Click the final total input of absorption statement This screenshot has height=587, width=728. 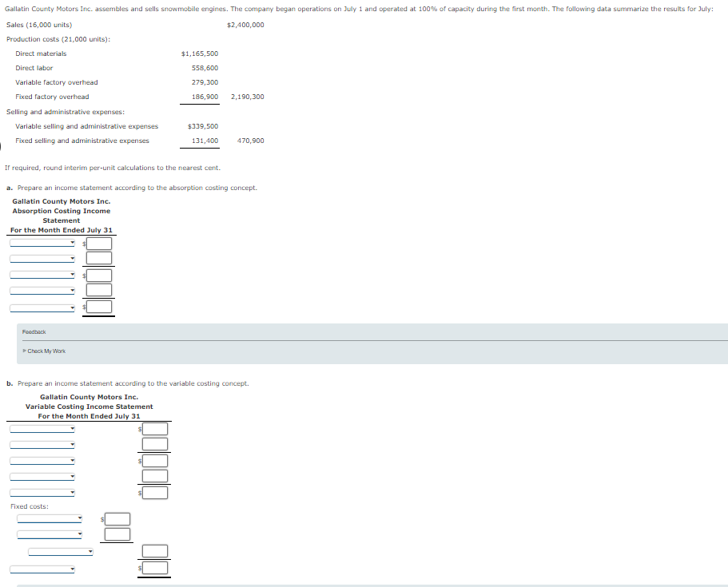tap(98, 306)
